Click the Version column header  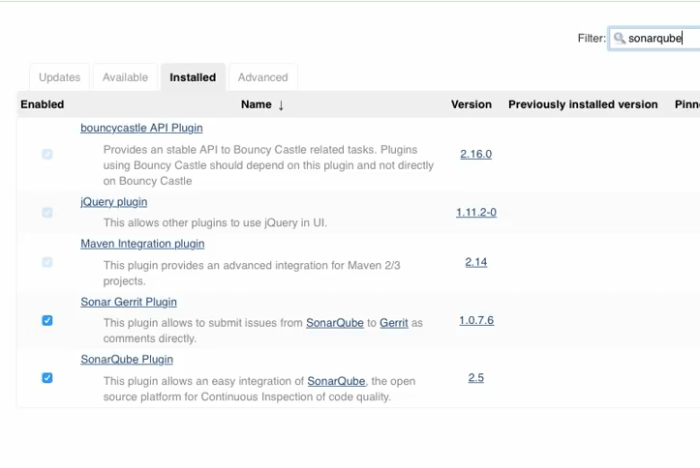pos(471,104)
